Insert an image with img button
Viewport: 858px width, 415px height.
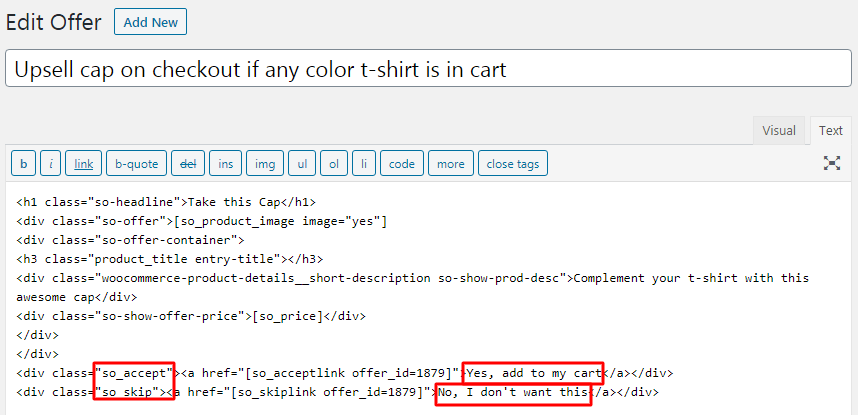[265, 164]
